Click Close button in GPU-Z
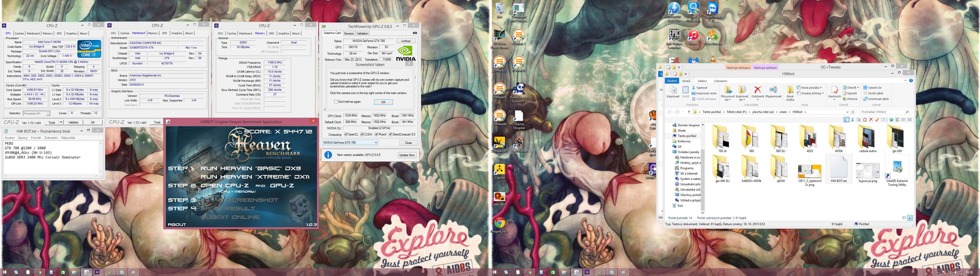980x276 pixels. [x=408, y=143]
